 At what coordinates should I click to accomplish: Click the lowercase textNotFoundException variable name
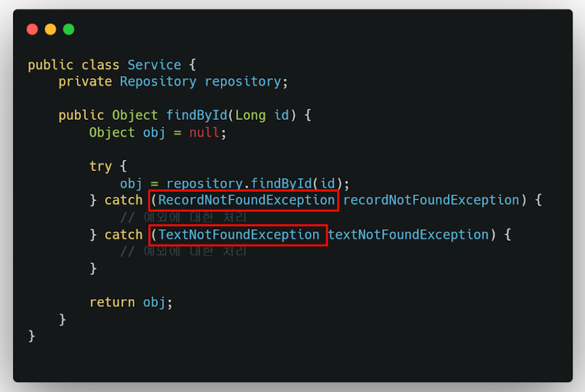(408, 235)
